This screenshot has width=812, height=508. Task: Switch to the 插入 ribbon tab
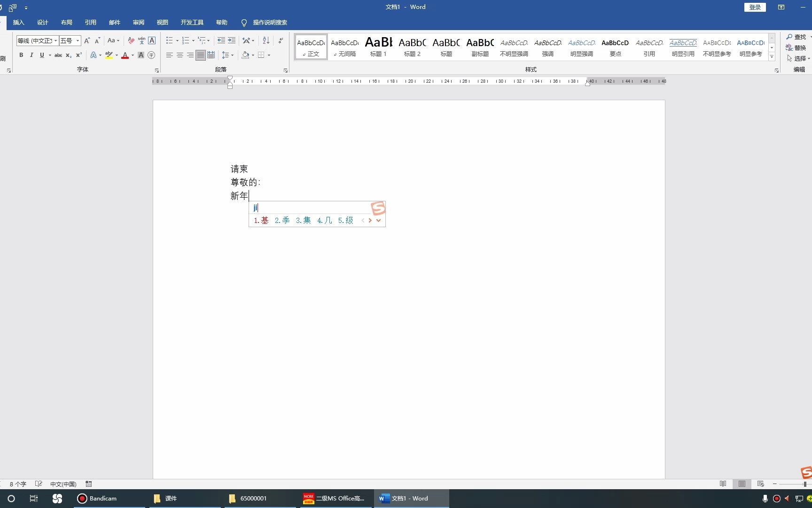[x=18, y=22]
